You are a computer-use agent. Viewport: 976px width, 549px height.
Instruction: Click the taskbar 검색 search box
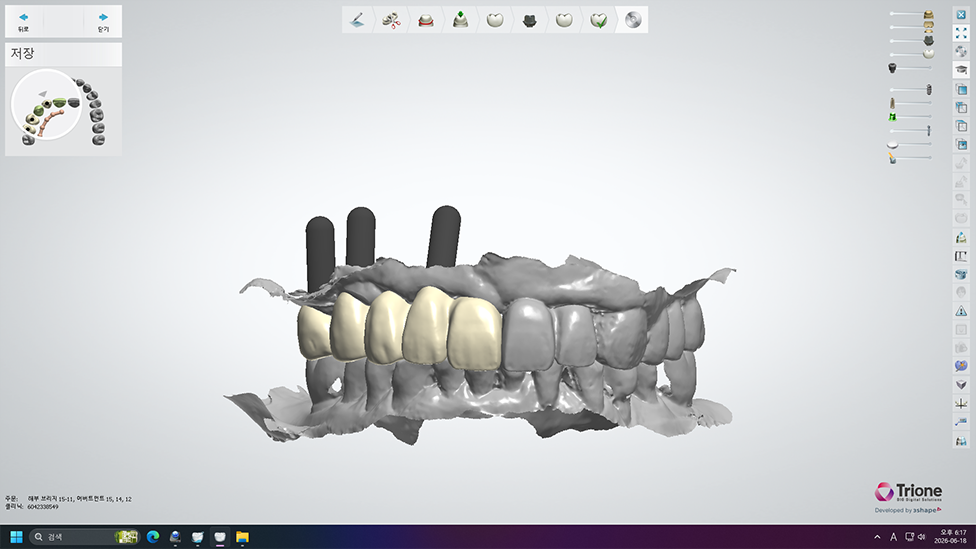pos(85,537)
